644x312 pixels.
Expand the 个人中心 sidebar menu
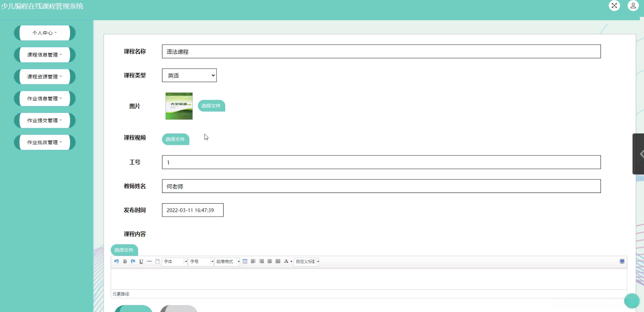coord(45,33)
